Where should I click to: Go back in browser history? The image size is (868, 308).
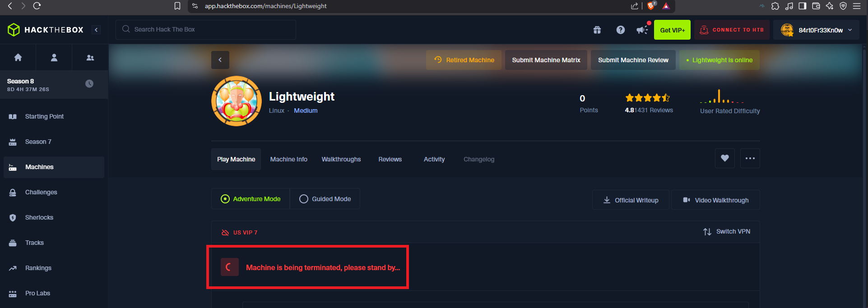pyautogui.click(x=10, y=6)
